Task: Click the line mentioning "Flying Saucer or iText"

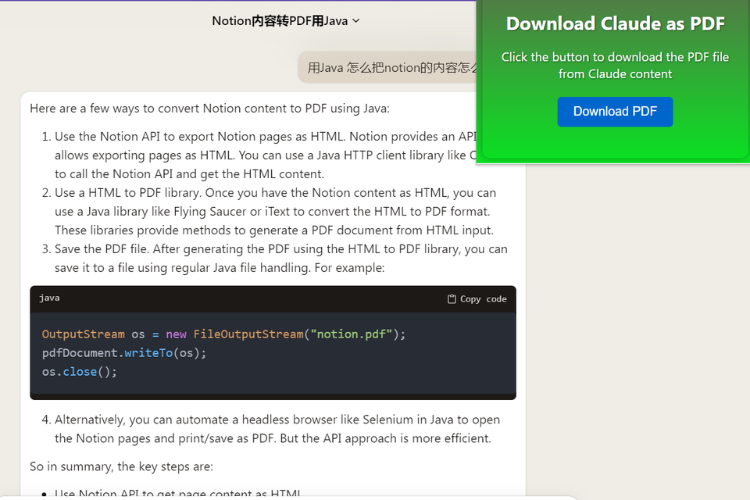Action: tap(272, 211)
